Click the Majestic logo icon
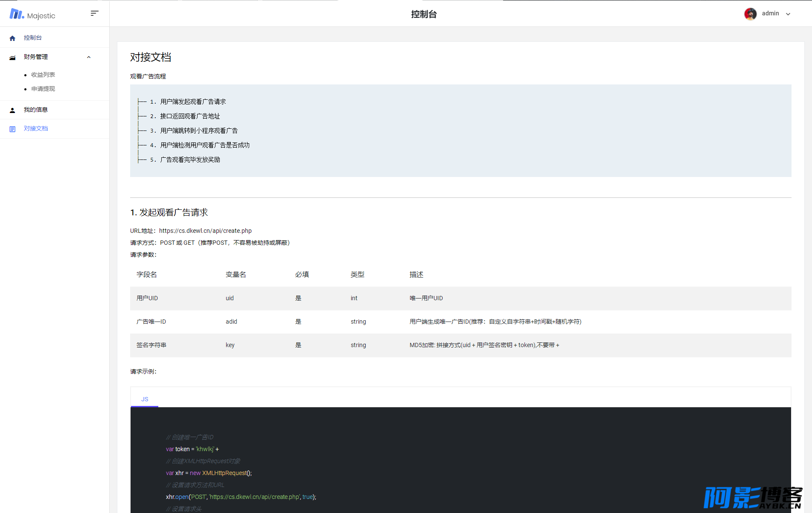Viewport: 812px width, 513px height. coord(17,14)
